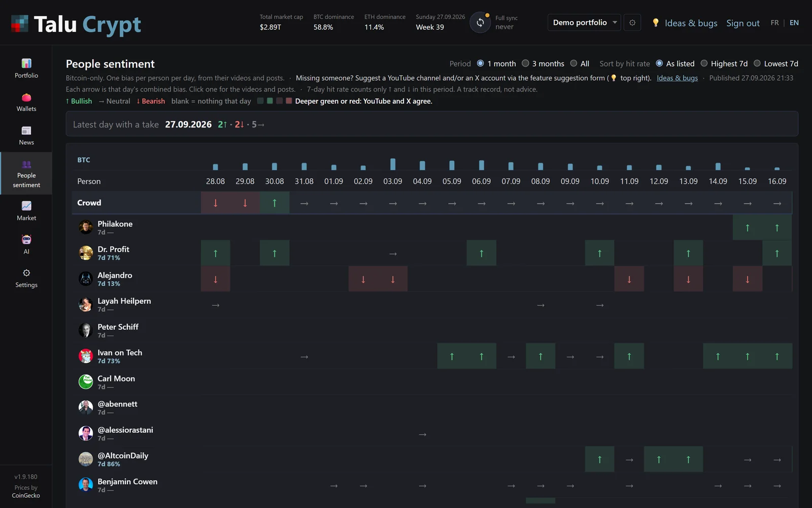Click Philakone's avatar

pos(86,227)
